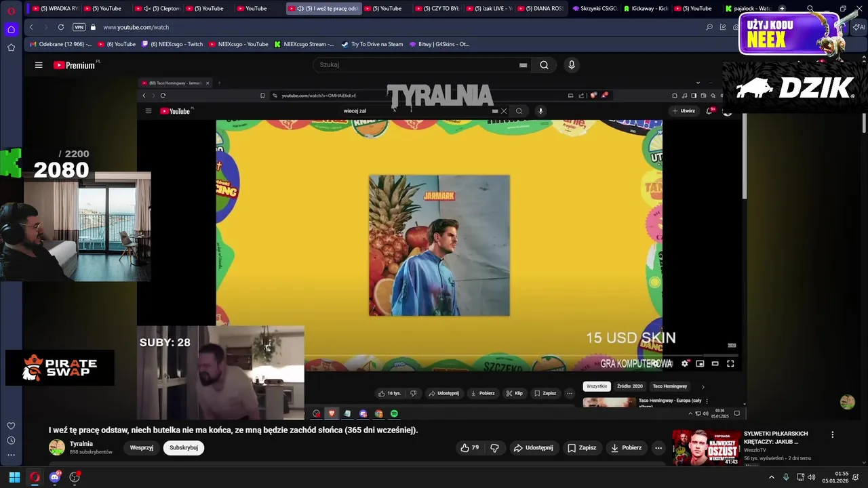Screen dimensions: 868x488
Task: Switch to the Kickaway tab
Action: point(646,9)
